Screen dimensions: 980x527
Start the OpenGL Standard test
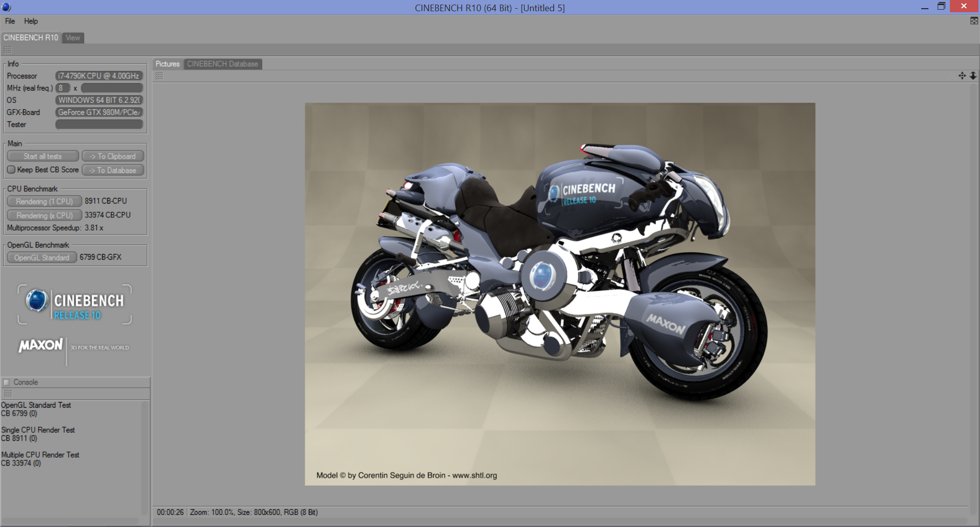(42, 258)
